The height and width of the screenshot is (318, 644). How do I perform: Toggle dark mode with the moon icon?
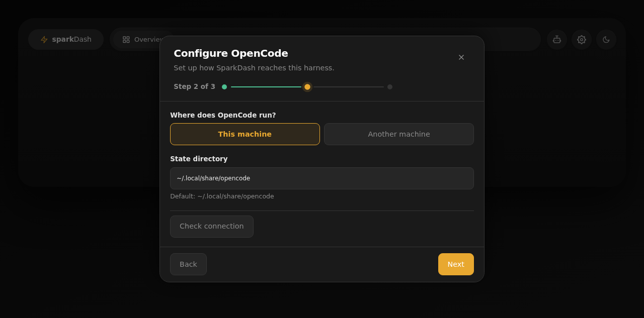(606, 40)
